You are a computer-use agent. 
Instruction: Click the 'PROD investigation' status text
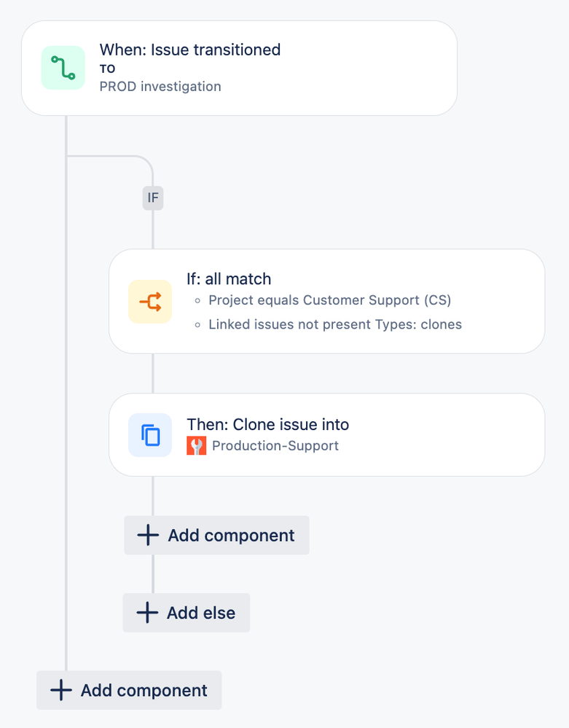coord(160,87)
